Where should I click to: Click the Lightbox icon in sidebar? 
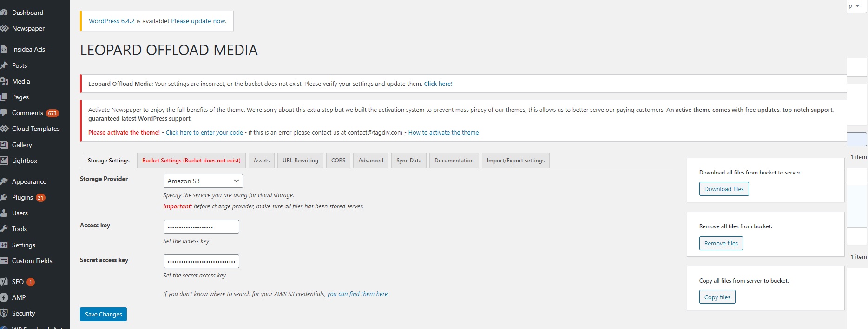(4, 161)
